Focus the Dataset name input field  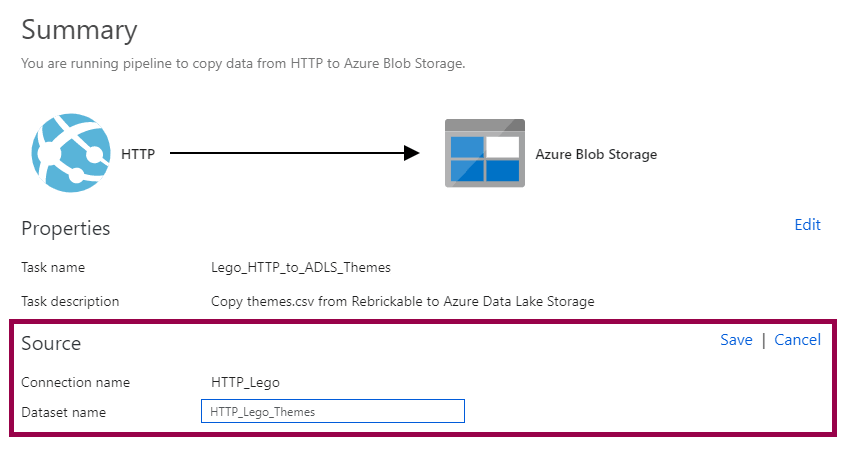tap(332, 411)
